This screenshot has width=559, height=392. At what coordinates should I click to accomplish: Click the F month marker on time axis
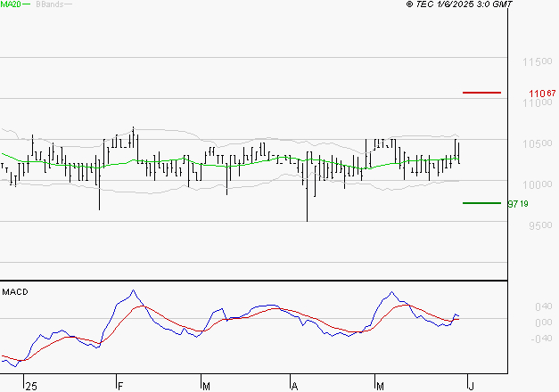(x=120, y=386)
